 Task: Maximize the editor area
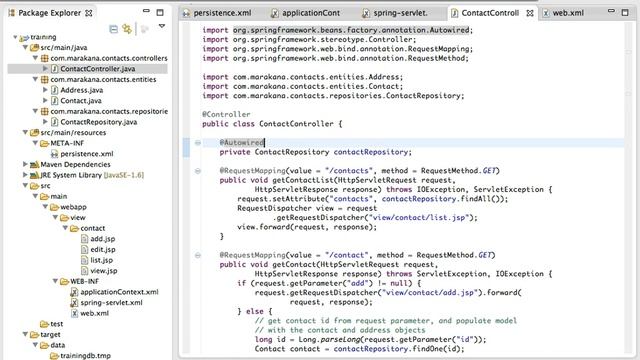pos(625,13)
